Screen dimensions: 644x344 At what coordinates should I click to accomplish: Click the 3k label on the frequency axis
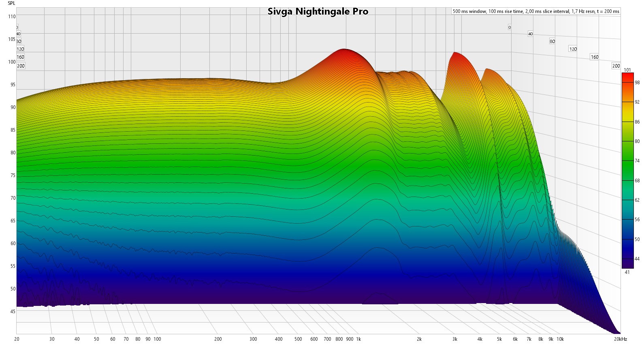click(455, 339)
